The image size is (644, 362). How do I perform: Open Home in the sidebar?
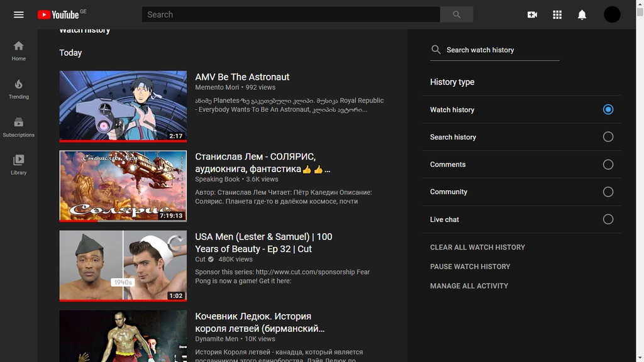[x=18, y=51]
